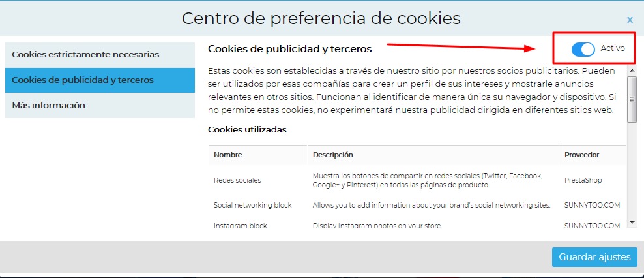644x278 pixels.
Task: Open Cookies estrictamente necesarias tab
Action: click(100, 55)
